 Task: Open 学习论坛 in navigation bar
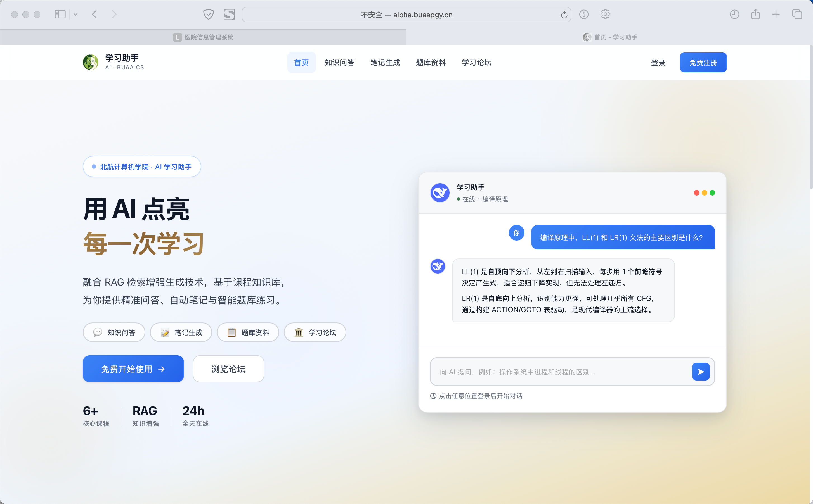coord(476,62)
